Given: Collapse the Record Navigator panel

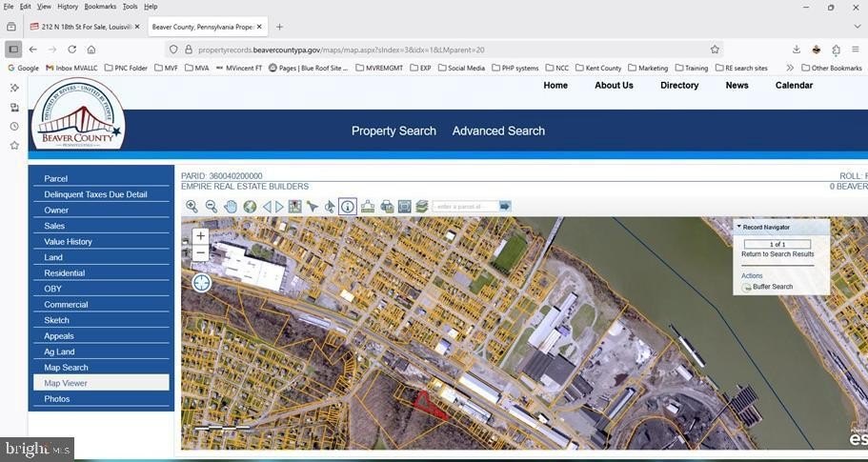Looking at the screenshot, I should (737, 228).
